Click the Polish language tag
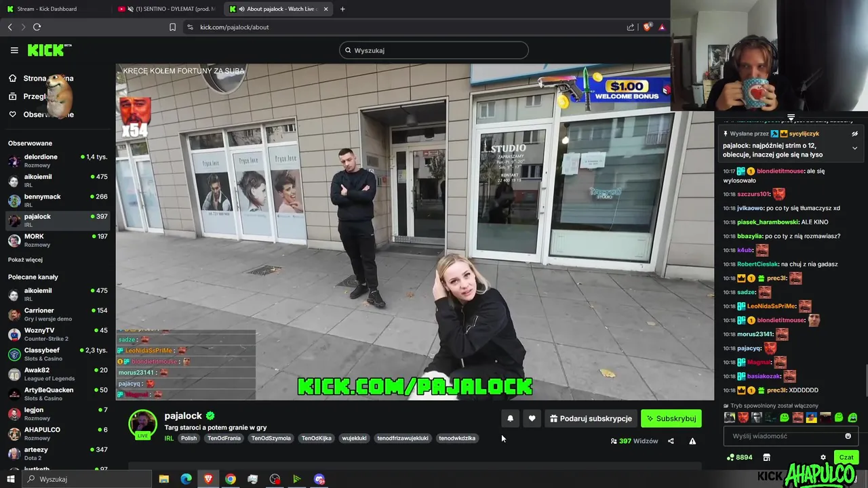 tap(189, 439)
